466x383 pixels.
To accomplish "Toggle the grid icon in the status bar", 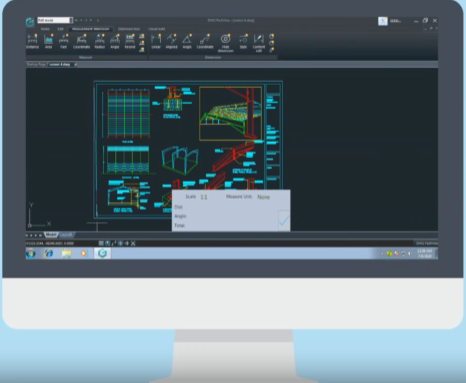I will click(x=101, y=243).
